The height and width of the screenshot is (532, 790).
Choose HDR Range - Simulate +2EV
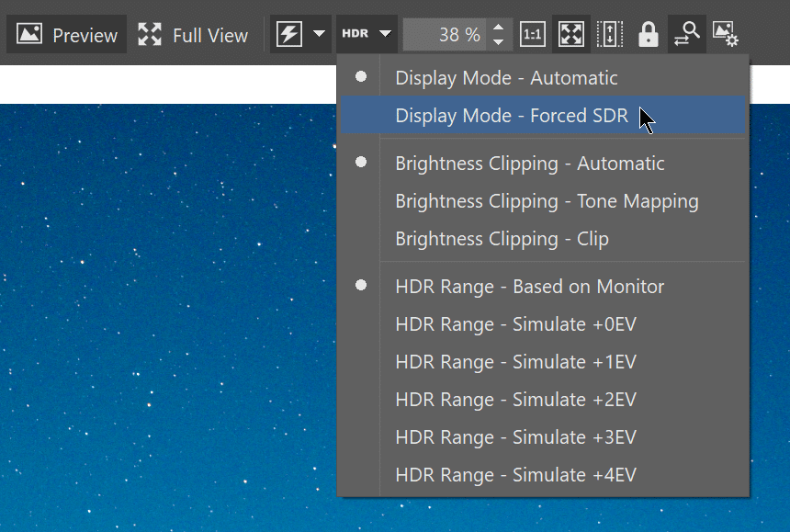515,399
